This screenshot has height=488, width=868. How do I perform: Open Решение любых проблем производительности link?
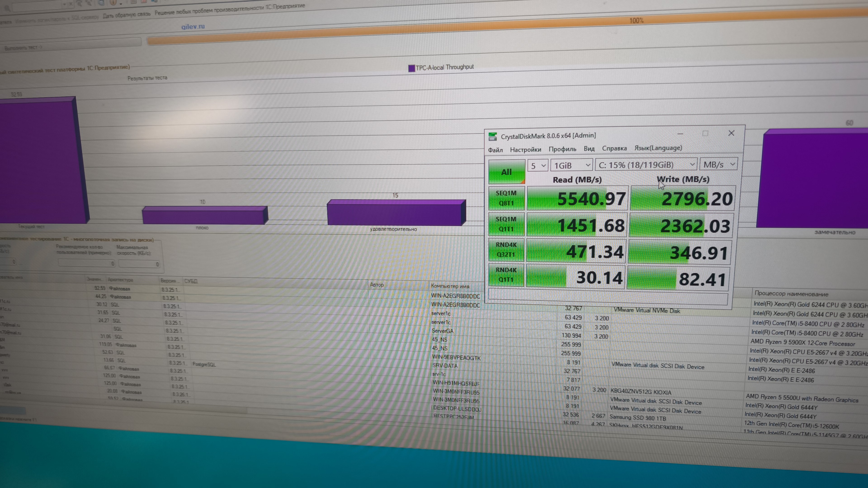pos(230,9)
